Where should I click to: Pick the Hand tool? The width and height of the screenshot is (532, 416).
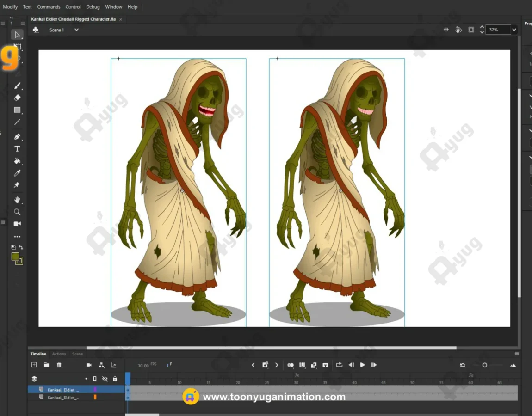pos(17,200)
